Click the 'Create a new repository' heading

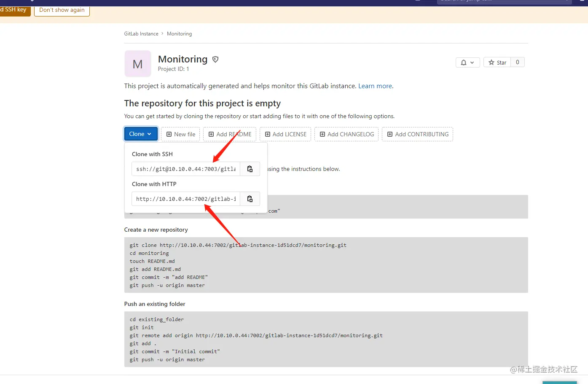156,230
